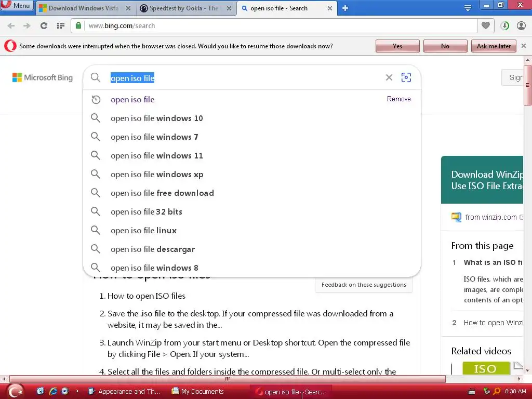The width and height of the screenshot is (532, 399).
Task: Click the 8:38 AM system clock
Action: tap(515, 391)
